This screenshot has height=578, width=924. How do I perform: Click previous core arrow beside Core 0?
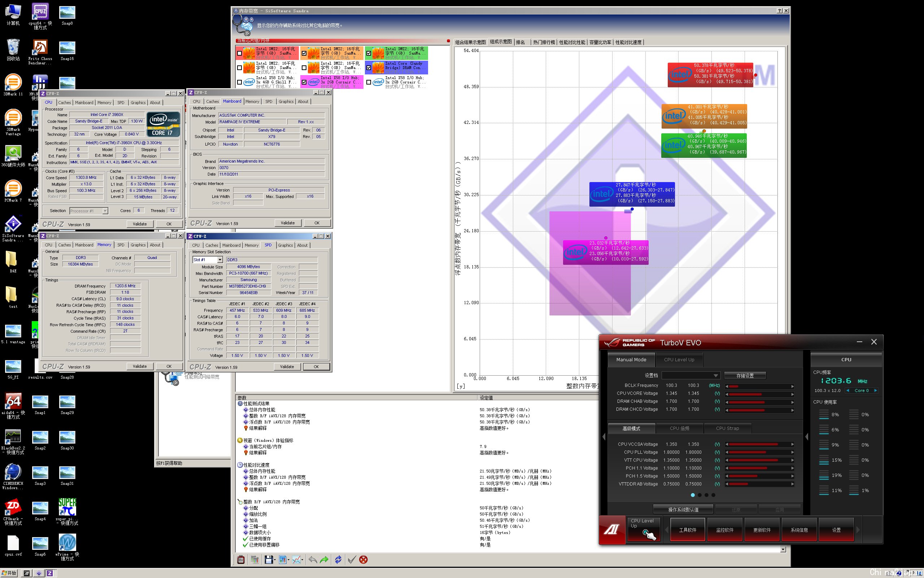pyautogui.click(x=848, y=390)
